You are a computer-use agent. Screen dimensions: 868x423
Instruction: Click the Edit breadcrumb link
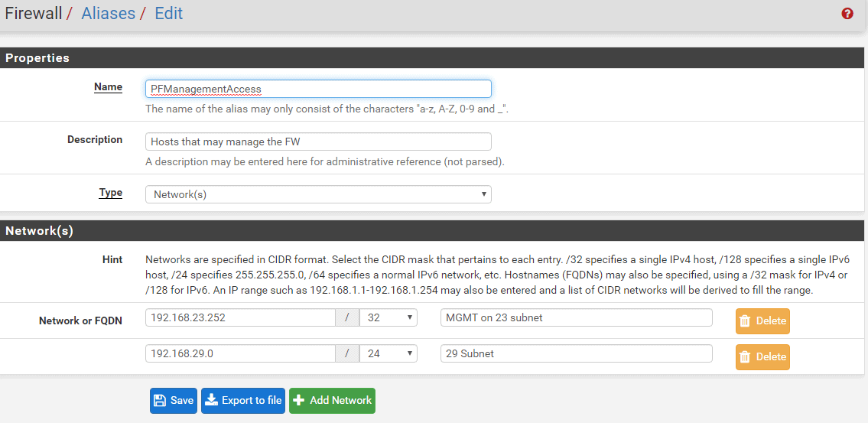[169, 13]
